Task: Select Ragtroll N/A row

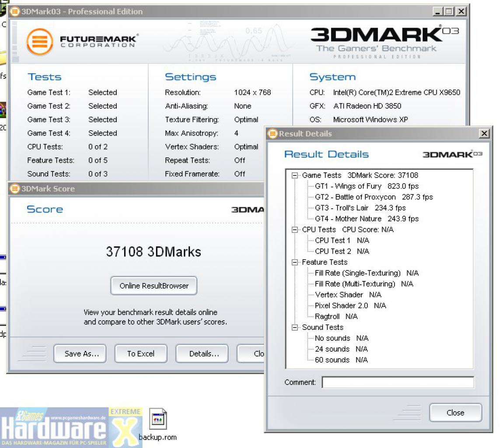Action: pos(336,316)
